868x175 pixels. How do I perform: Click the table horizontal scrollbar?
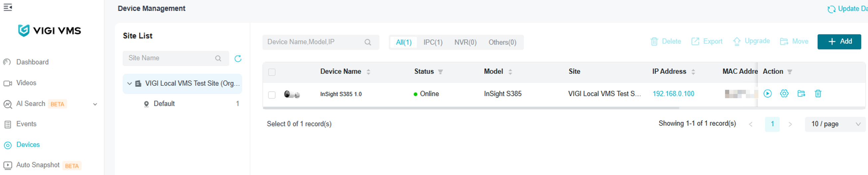click(471, 108)
